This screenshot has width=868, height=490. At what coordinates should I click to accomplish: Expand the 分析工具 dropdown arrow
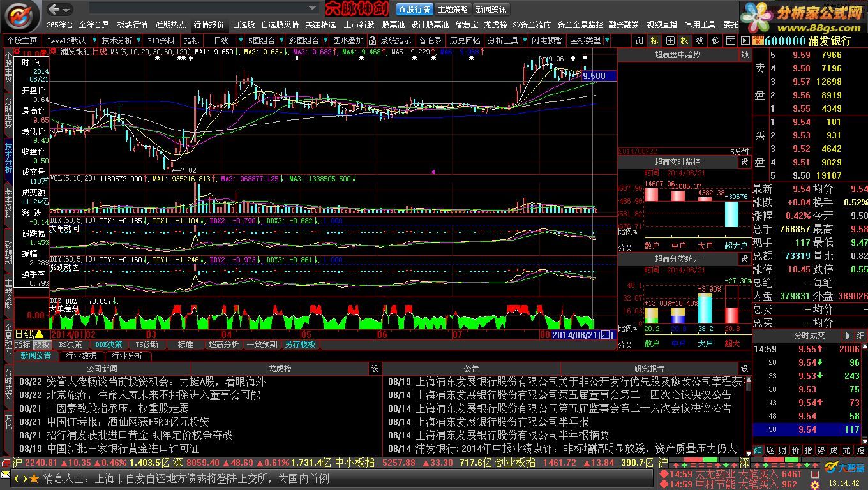point(525,40)
